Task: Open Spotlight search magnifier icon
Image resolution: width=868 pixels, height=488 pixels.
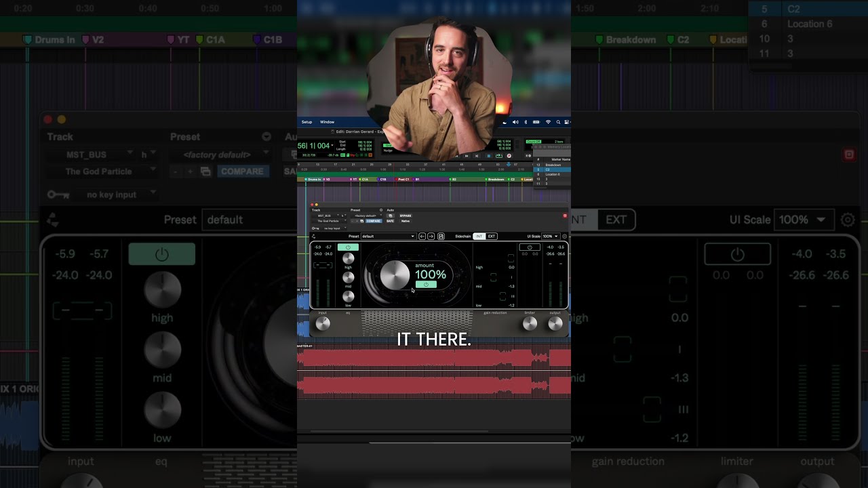Action: (558, 122)
